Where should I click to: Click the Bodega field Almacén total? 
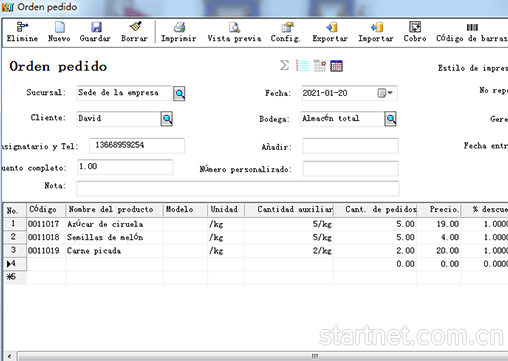click(342, 119)
